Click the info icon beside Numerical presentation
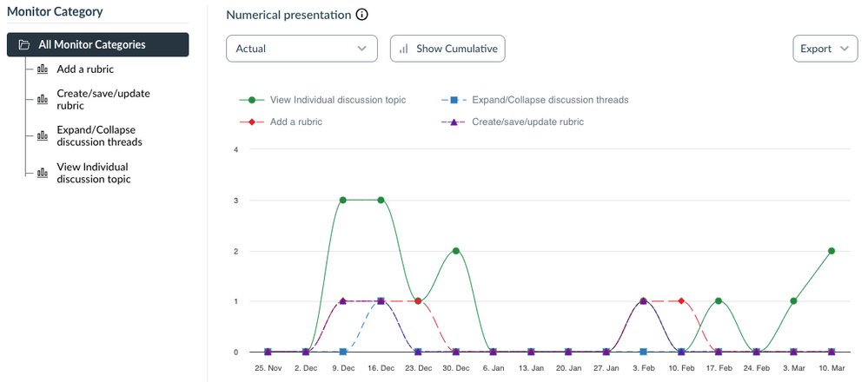 pyautogui.click(x=362, y=15)
